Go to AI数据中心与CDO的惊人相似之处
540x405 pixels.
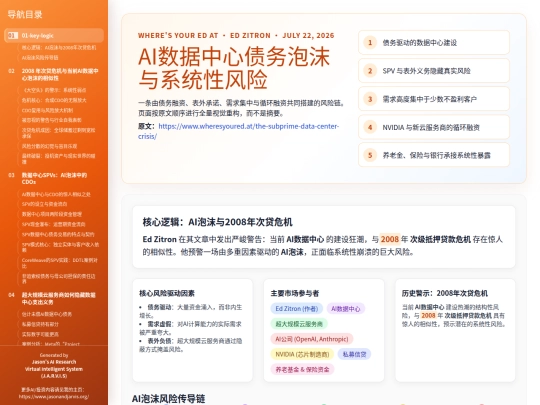tap(56, 194)
